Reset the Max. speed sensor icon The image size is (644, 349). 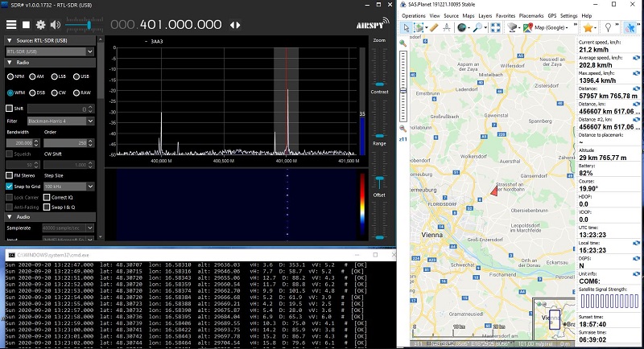(636, 73)
